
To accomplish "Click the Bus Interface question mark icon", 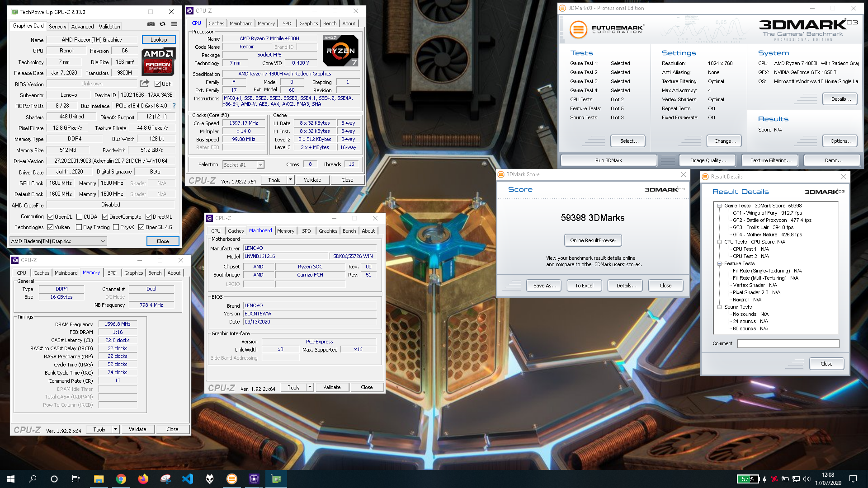I will point(174,106).
